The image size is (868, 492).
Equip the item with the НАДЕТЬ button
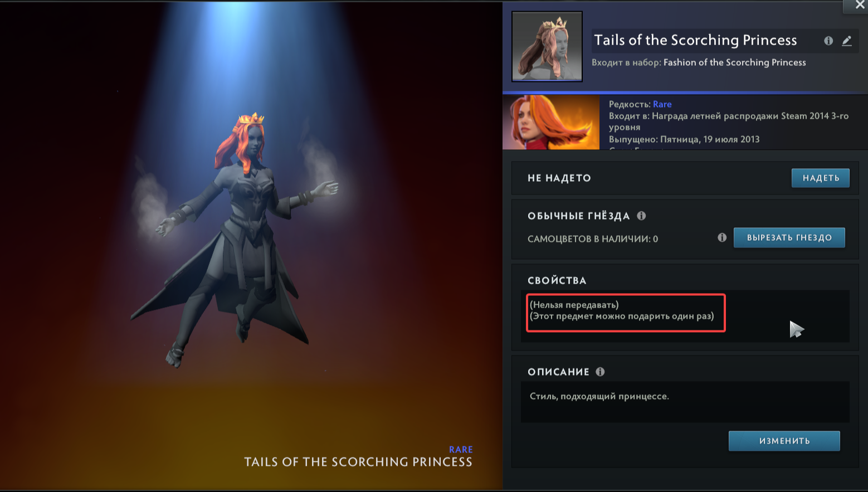click(821, 178)
